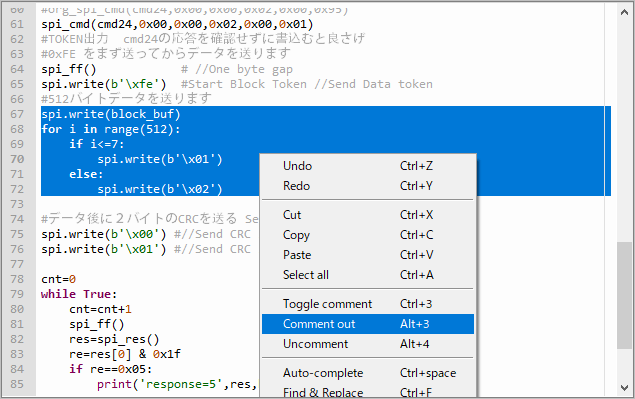Click the scrollbar up arrow

(x=624, y=12)
